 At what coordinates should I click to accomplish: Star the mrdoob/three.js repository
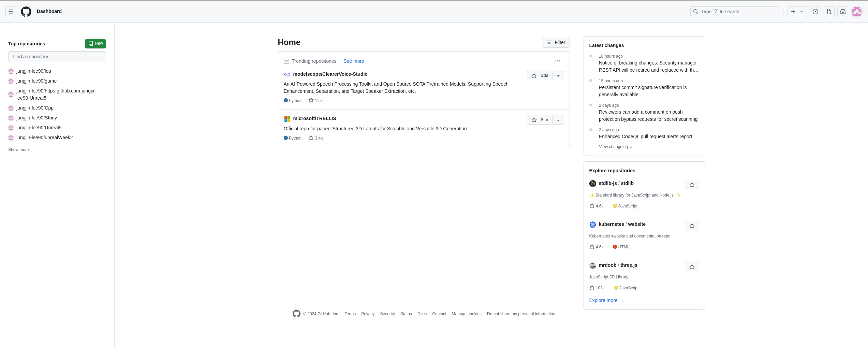click(692, 266)
